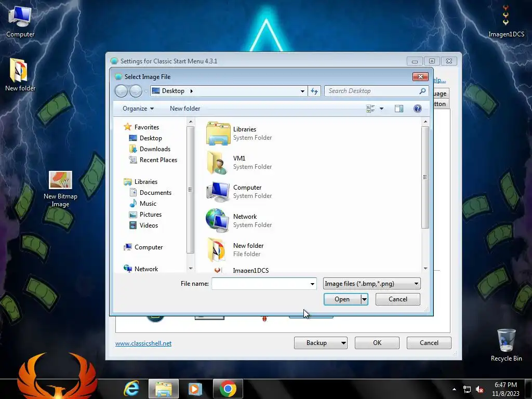Open the dialog help button
Viewport: 532px width, 399px height.
tap(418, 109)
